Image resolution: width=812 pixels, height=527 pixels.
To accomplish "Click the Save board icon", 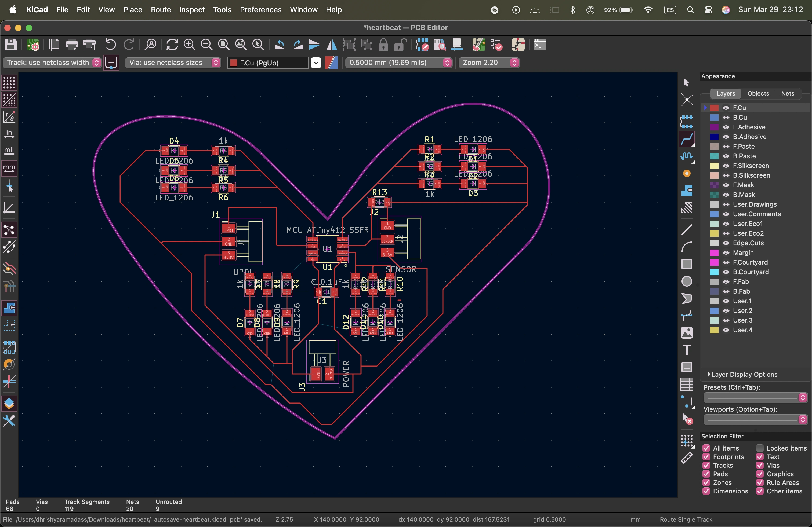I will coord(10,45).
